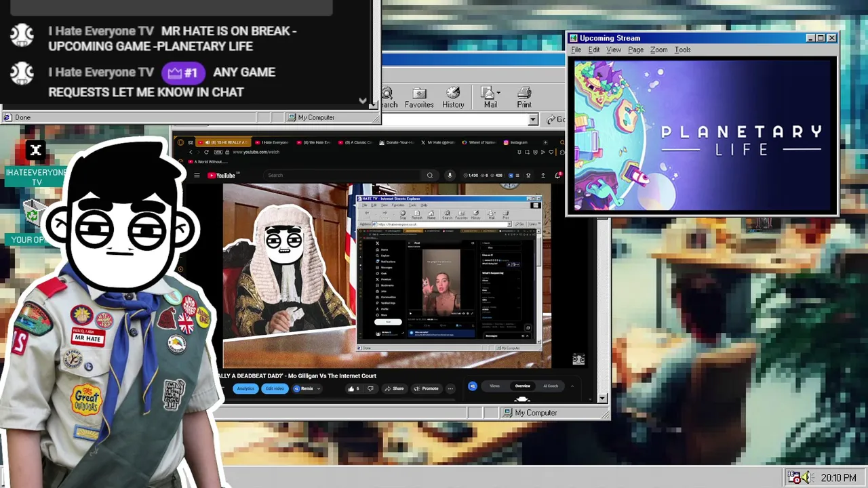Viewport: 868px width, 488px height.
Task: Open the View menu in Upcoming Stream
Action: coord(614,49)
